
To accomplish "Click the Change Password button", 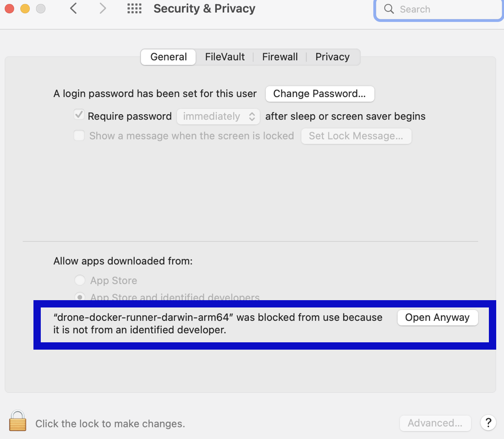I will (319, 93).
